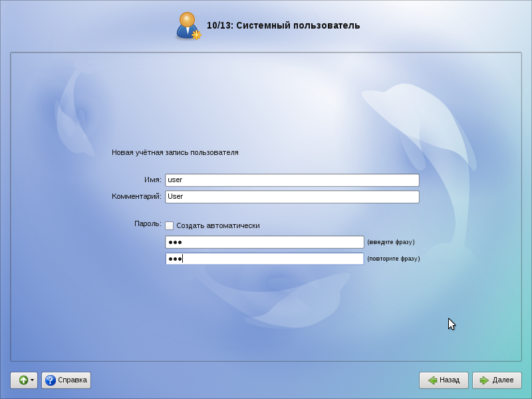The width and height of the screenshot is (532, 399).
Task: Click the green left arrow on Назад
Action: point(432,380)
